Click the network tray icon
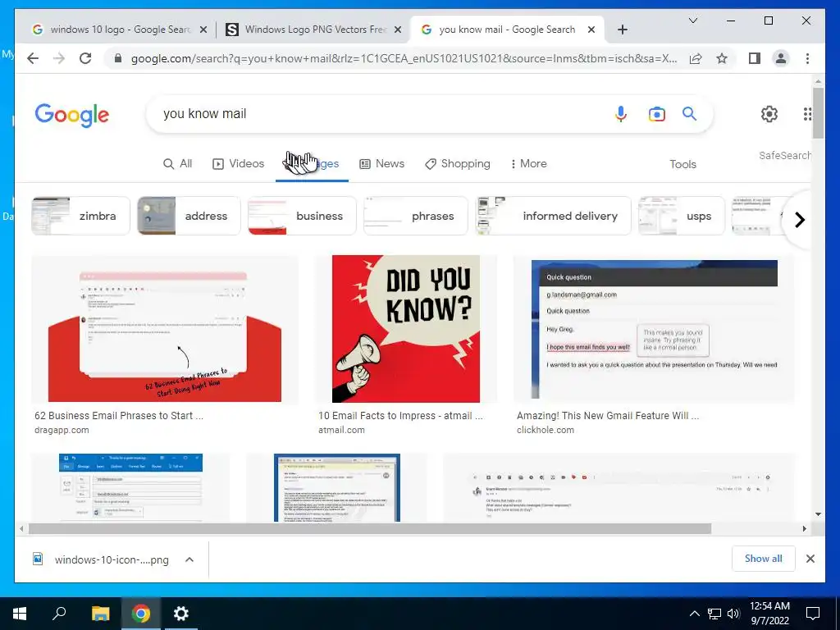This screenshot has width=840, height=630. tap(714, 614)
